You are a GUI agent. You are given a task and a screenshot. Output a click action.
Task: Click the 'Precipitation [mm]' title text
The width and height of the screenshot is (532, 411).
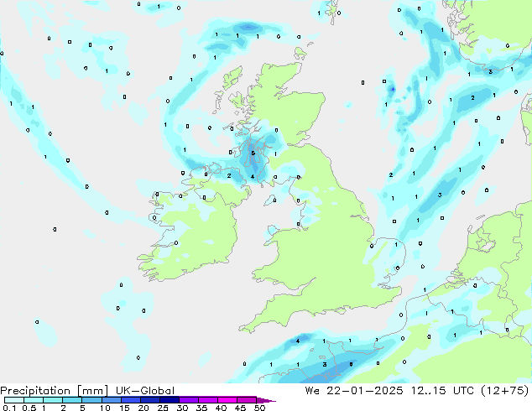pyautogui.click(x=55, y=391)
